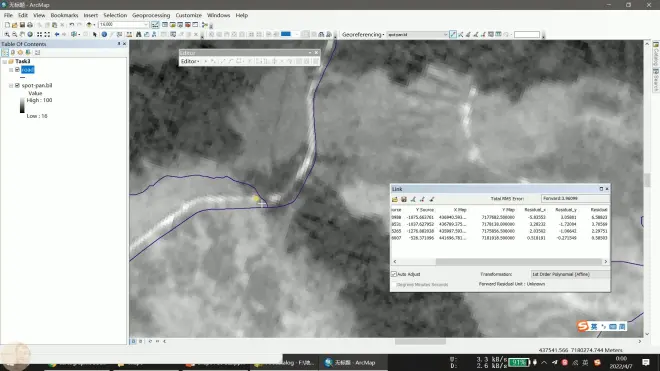The height and width of the screenshot is (371, 660).
Task: Click the blue fill color swatch in toolbar
Action: click(x=286, y=35)
